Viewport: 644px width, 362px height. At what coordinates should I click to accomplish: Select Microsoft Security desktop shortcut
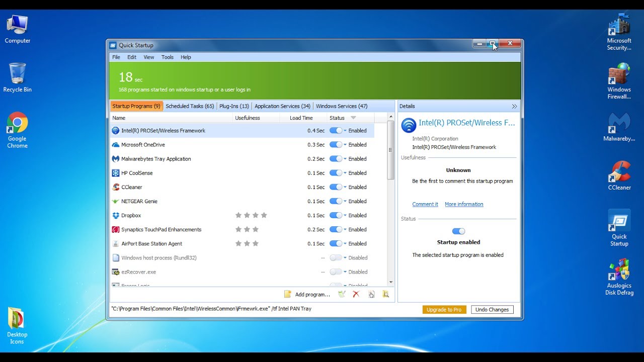619,33
